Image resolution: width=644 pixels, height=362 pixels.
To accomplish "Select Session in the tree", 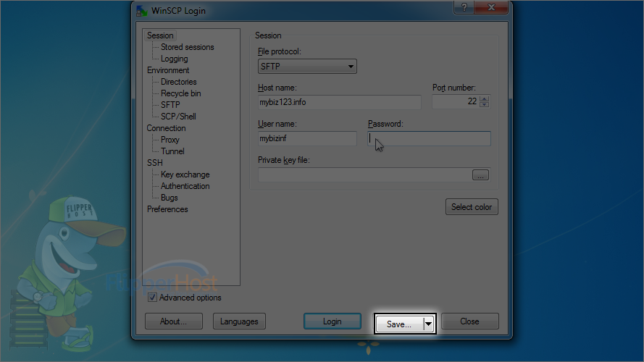I will [160, 35].
